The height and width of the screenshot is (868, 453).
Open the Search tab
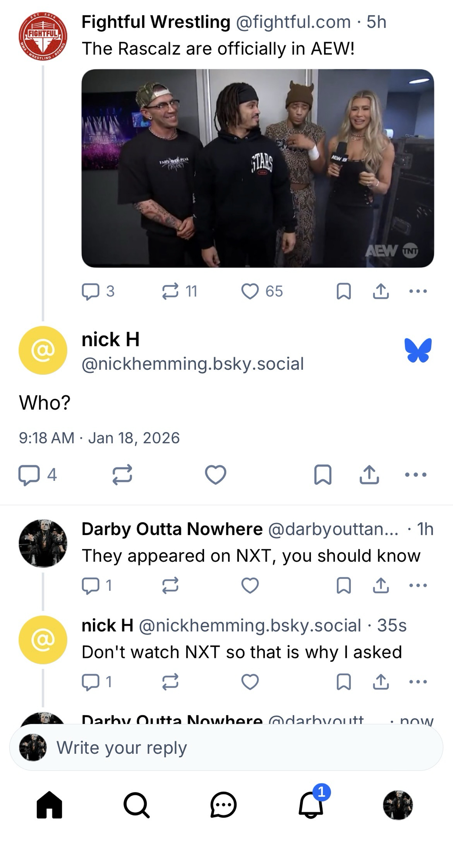coord(136,805)
